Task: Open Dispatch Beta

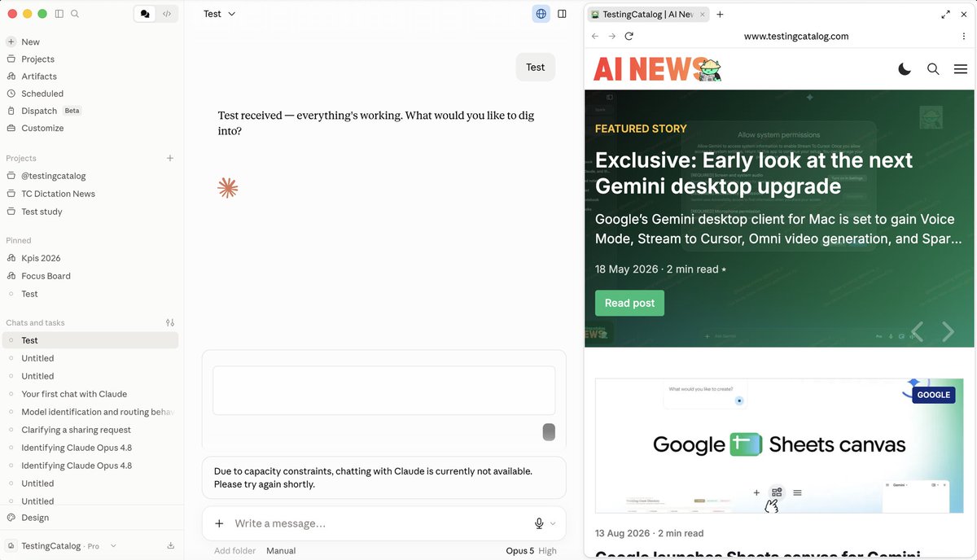Action: pos(44,111)
